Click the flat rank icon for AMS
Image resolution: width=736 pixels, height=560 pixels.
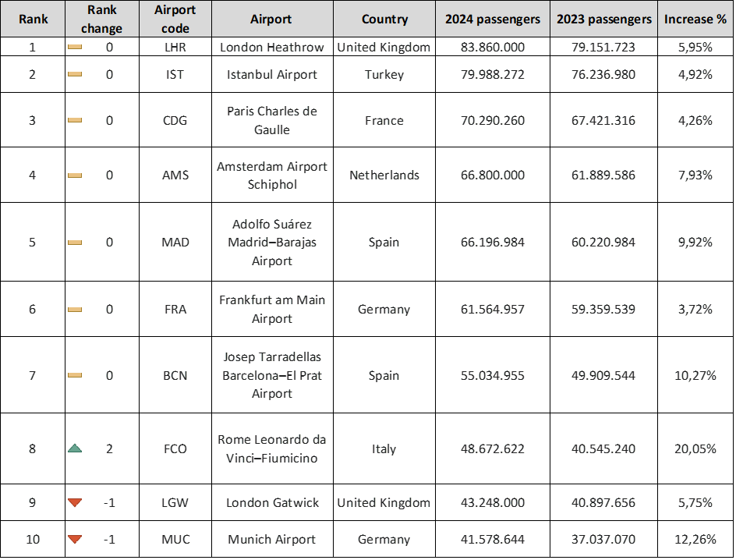tap(75, 175)
